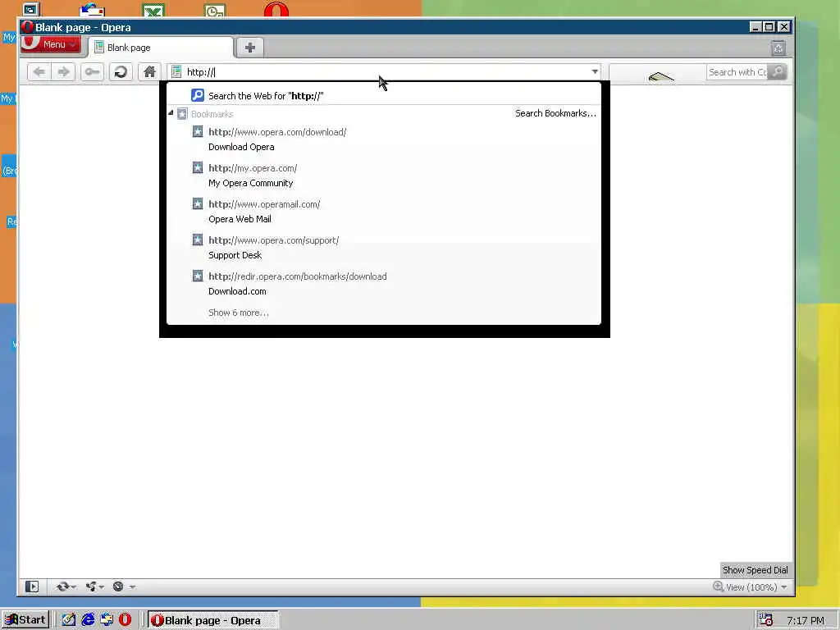Click the Search with field
This screenshot has width=840, height=630.
pyautogui.click(x=737, y=72)
